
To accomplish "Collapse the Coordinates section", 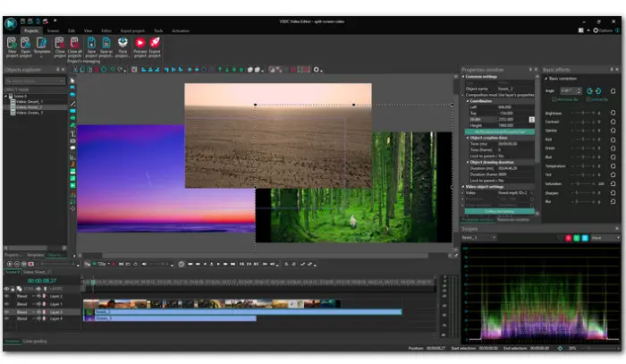I will pos(468,101).
